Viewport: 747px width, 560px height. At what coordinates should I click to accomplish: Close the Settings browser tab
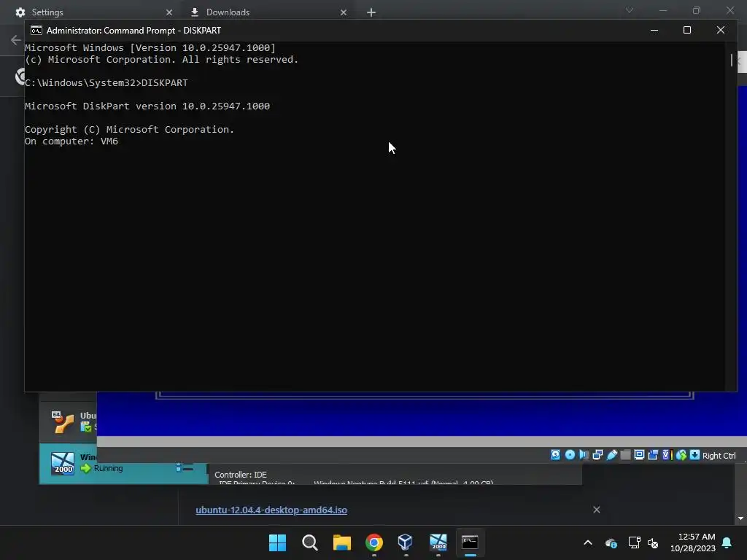click(169, 12)
